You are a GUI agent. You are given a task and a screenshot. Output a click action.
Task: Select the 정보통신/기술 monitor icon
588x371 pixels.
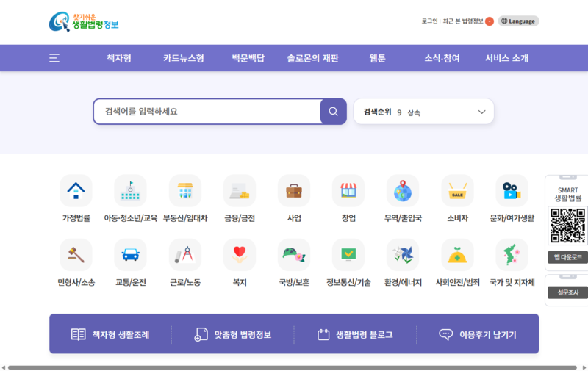pos(348,255)
